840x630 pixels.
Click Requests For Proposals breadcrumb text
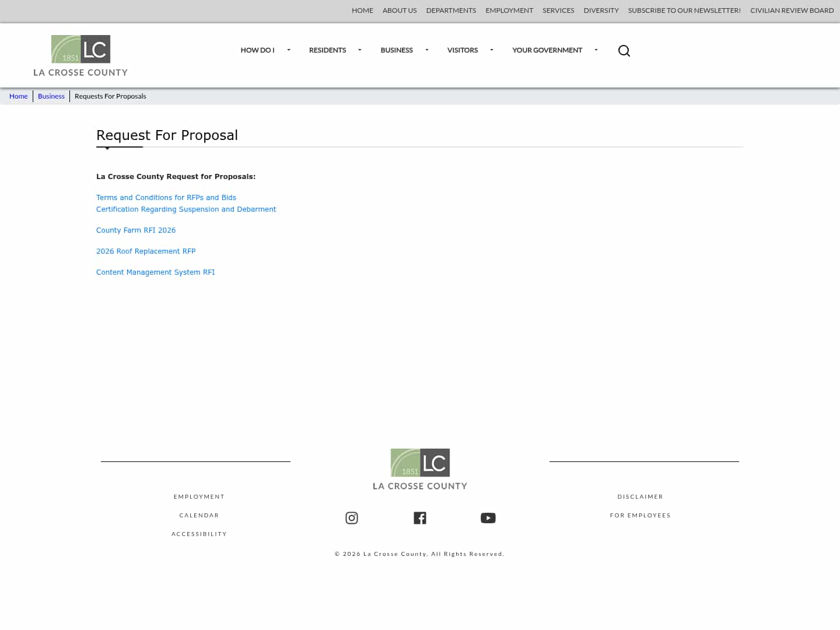click(110, 96)
